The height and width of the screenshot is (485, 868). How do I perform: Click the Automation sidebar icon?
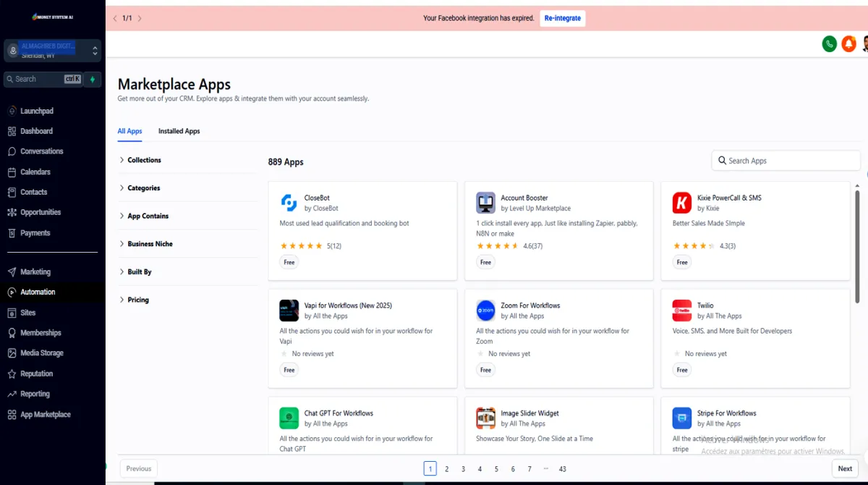[12, 292]
